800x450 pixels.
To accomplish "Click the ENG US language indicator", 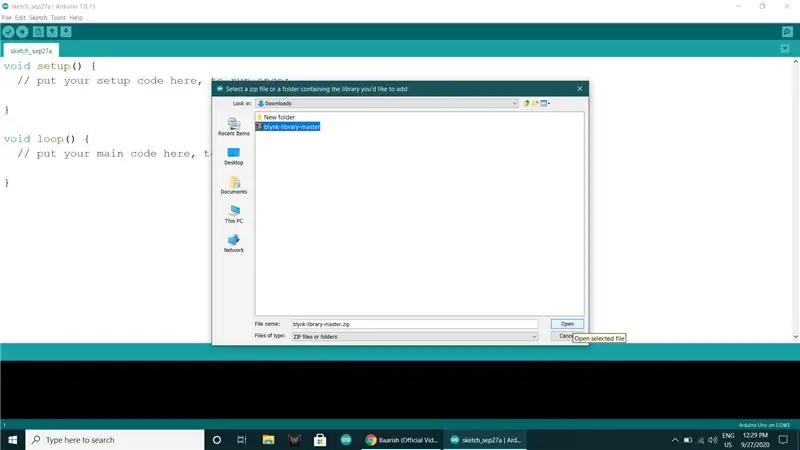I will click(728, 440).
